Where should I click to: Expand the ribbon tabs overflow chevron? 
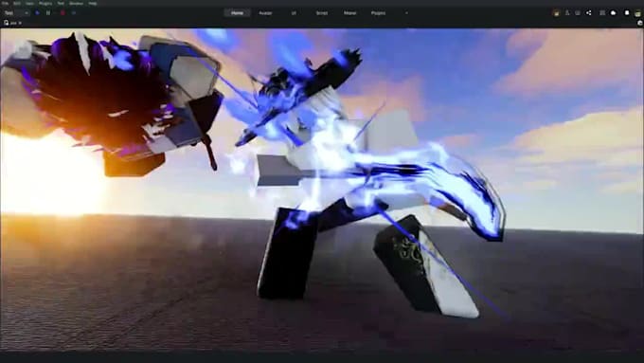[x=406, y=13]
